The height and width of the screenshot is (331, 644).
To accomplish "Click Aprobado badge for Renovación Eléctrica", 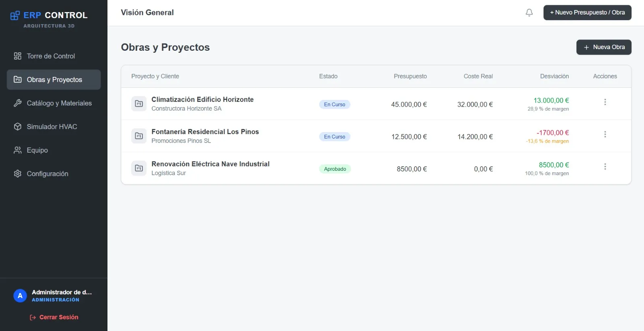I will [x=335, y=169].
